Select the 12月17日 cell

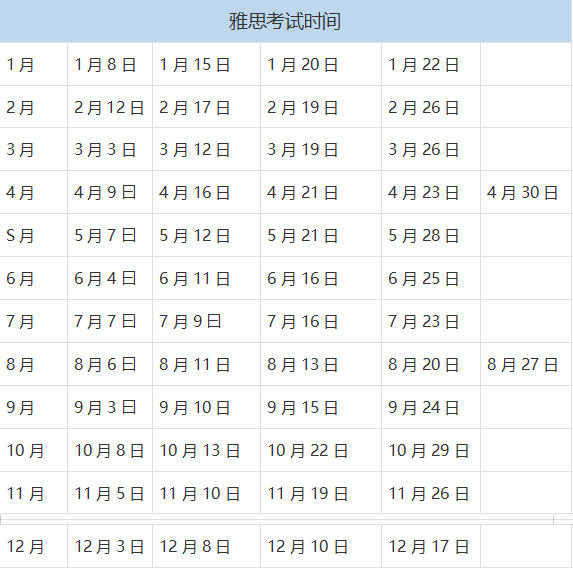tap(431, 546)
